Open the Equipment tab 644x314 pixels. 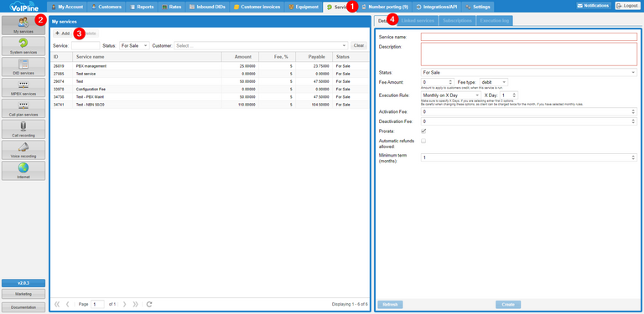tap(304, 7)
